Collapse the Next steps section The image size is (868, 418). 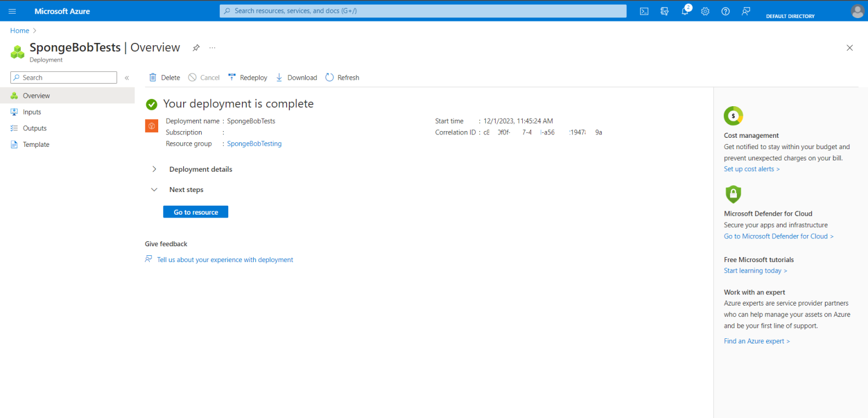pyautogui.click(x=154, y=190)
